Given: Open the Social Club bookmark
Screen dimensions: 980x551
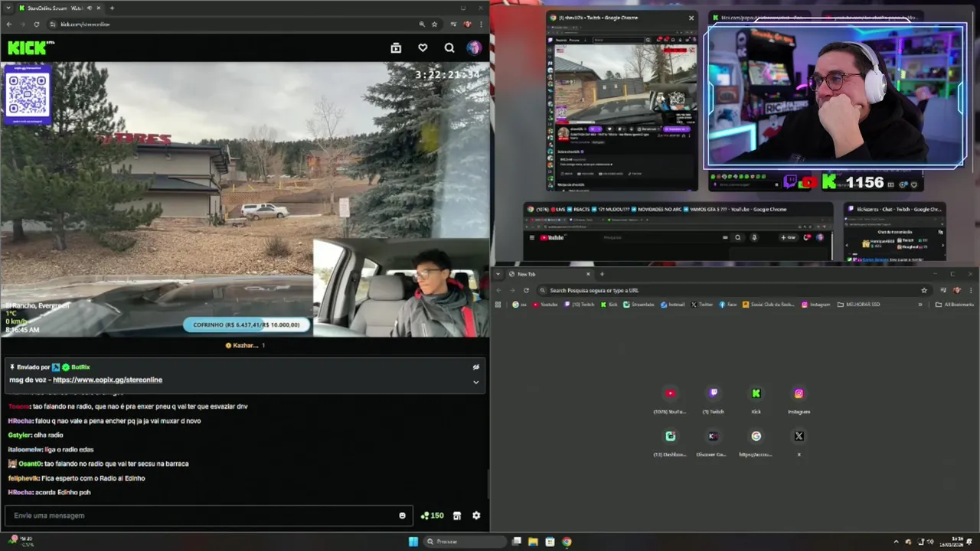Looking at the screenshot, I should point(769,305).
